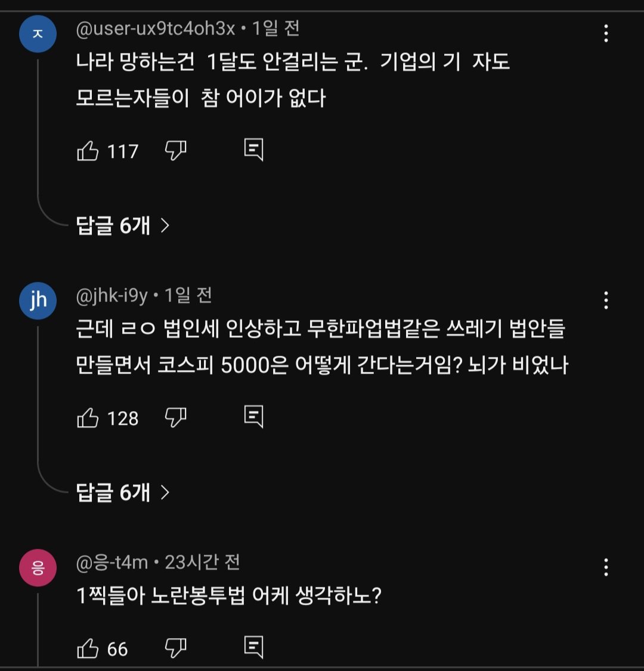Like @jhk-i9y's comment about 코스피 5000
644x671 pixels.
(88, 418)
